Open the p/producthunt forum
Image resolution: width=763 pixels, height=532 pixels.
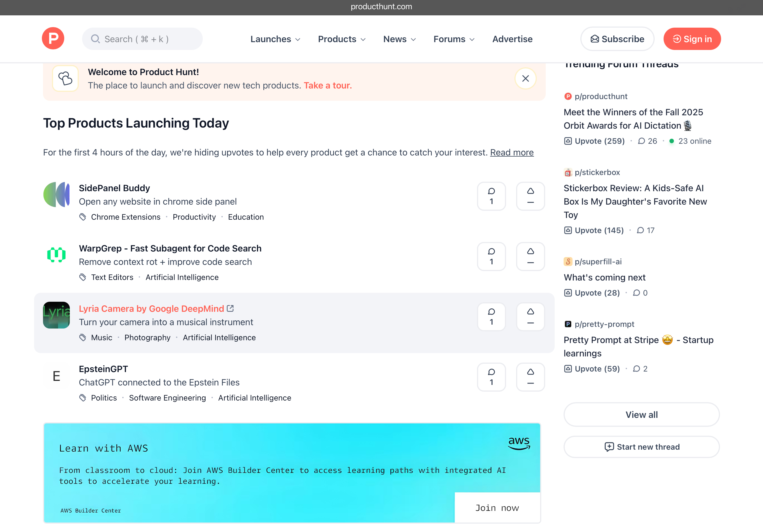click(601, 96)
